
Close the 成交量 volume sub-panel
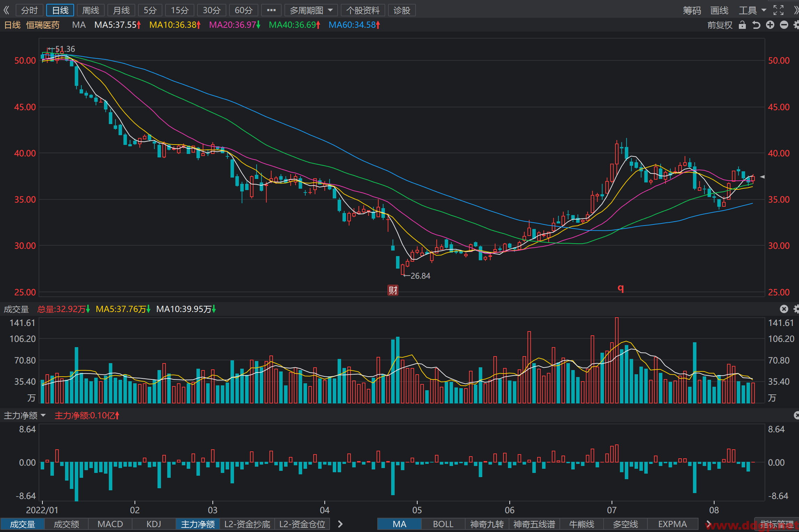tap(784, 309)
